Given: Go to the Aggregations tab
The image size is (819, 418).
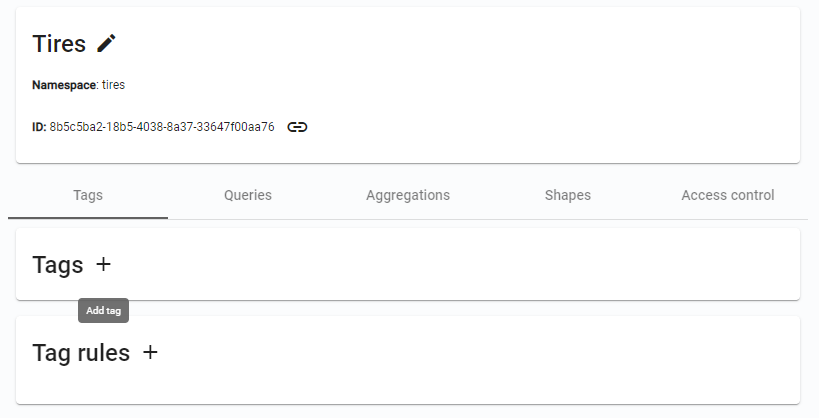Looking at the screenshot, I should pos(408,195).
